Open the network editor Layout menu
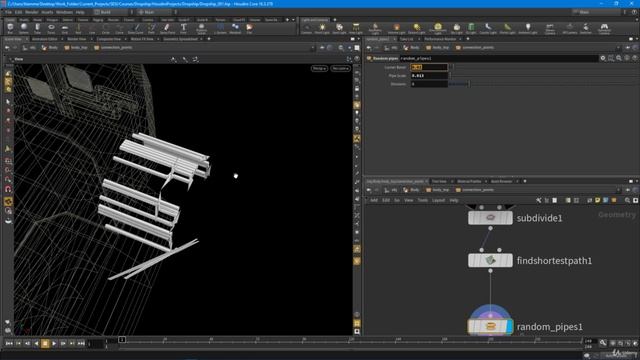The image size is (640, 360). click(x=438, y=200)
